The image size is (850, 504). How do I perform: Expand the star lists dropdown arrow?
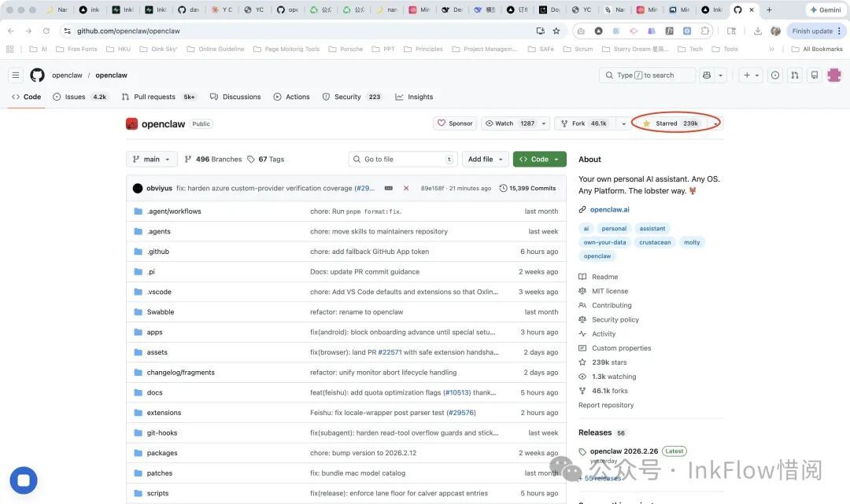click(716, 123)
